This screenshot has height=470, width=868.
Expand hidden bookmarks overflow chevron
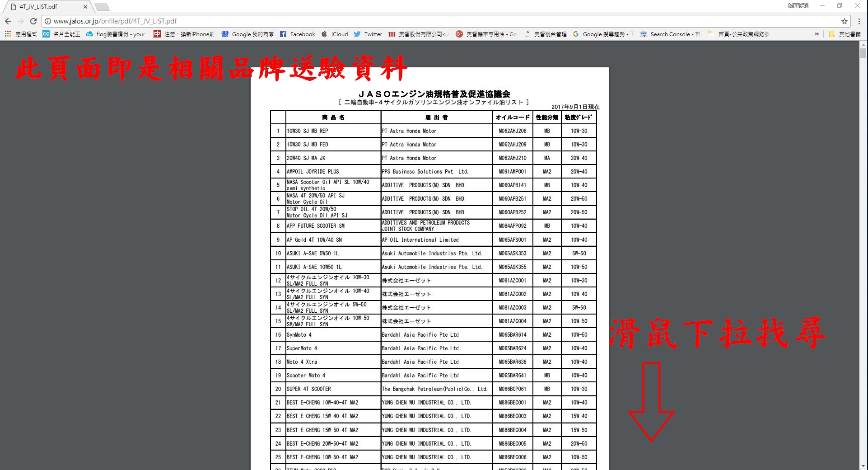(x=817, y=34)
